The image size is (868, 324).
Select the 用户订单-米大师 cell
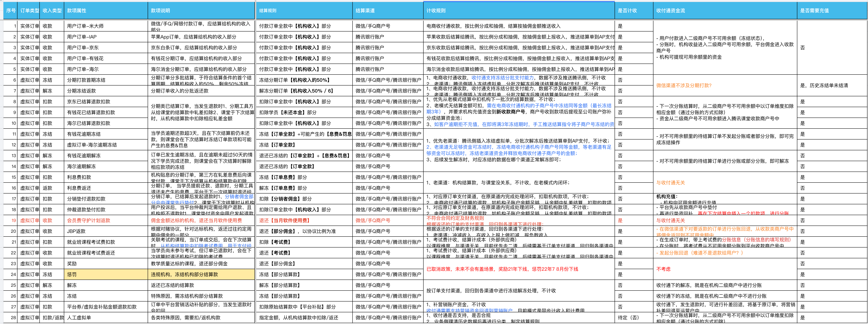106,26
